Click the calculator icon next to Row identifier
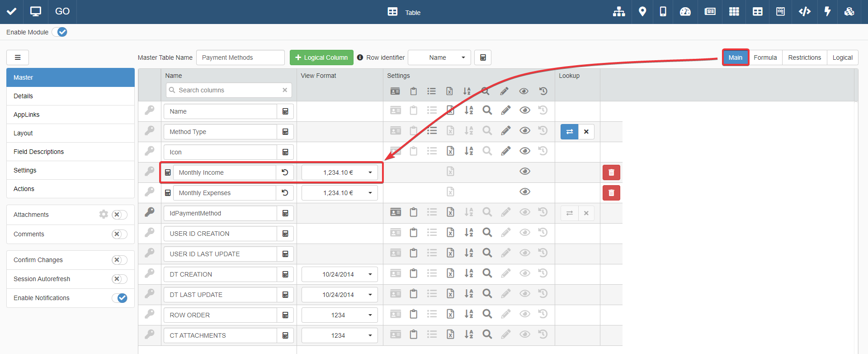 [483, 57]
